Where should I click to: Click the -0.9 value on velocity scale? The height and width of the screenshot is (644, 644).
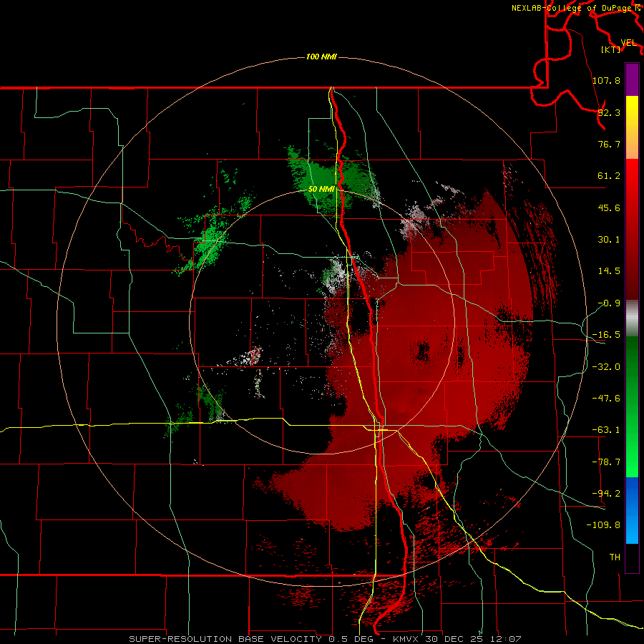point(609,303)
